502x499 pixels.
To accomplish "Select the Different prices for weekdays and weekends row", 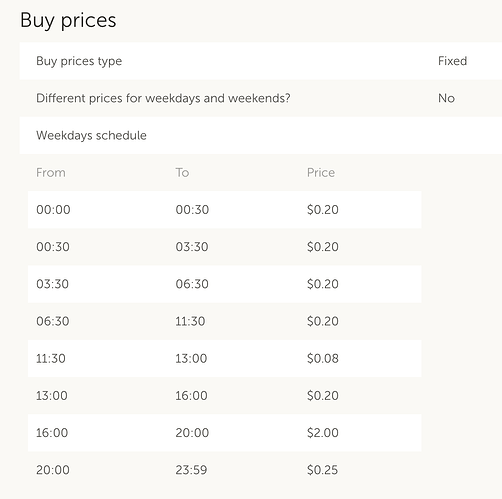I will point(261,98).
